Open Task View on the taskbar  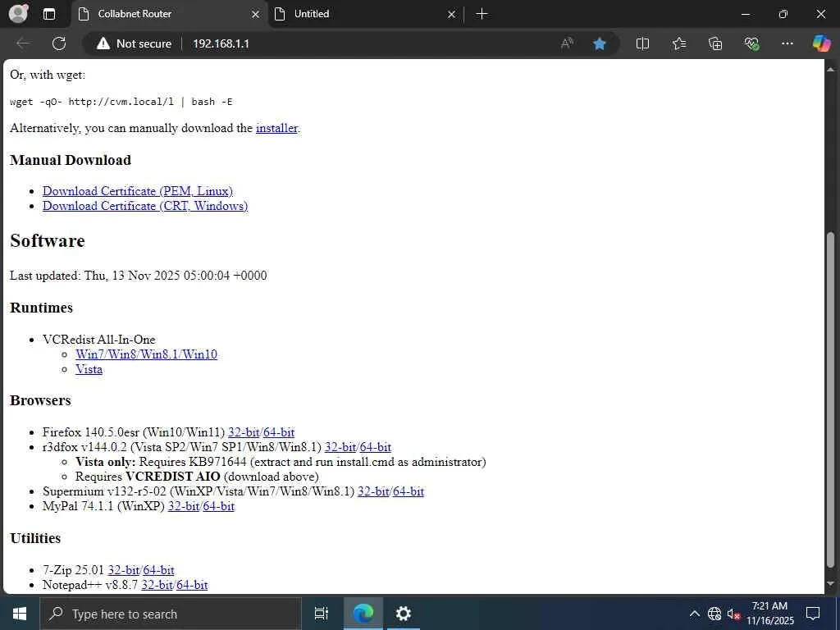tap(322, 614)
